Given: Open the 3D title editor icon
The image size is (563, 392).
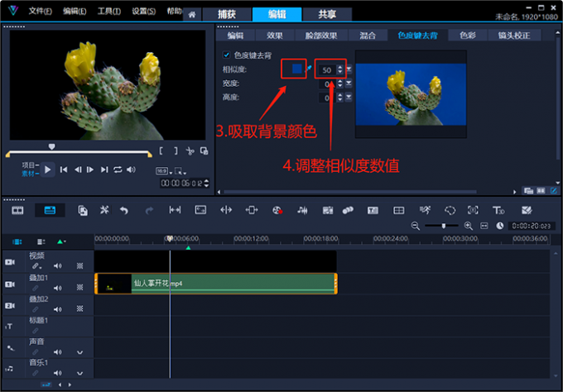Looking at the screenshot, I should [x=498, y=210].
